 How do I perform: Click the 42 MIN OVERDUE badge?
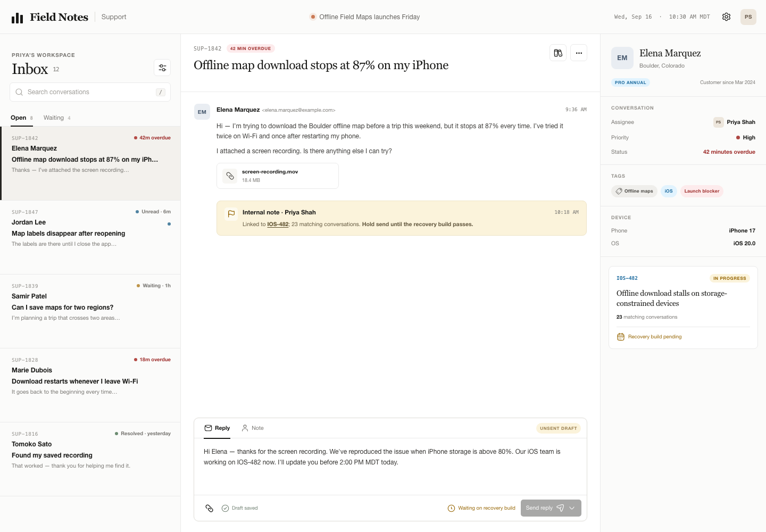pyautogui.click(x=251, y=48)
